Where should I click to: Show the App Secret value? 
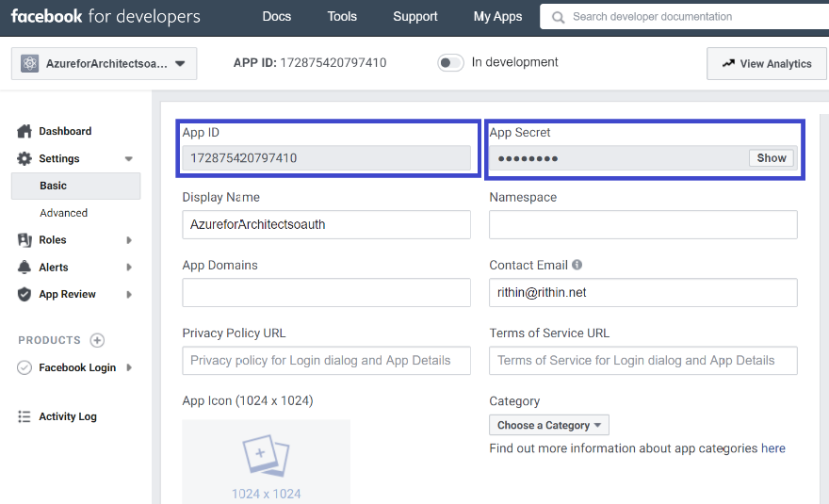(771, 158)
